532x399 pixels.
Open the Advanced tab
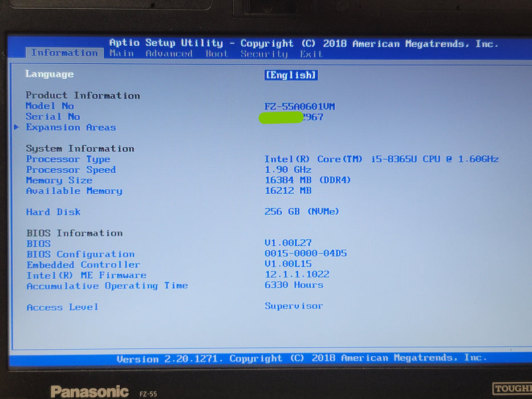click(169, 54)
